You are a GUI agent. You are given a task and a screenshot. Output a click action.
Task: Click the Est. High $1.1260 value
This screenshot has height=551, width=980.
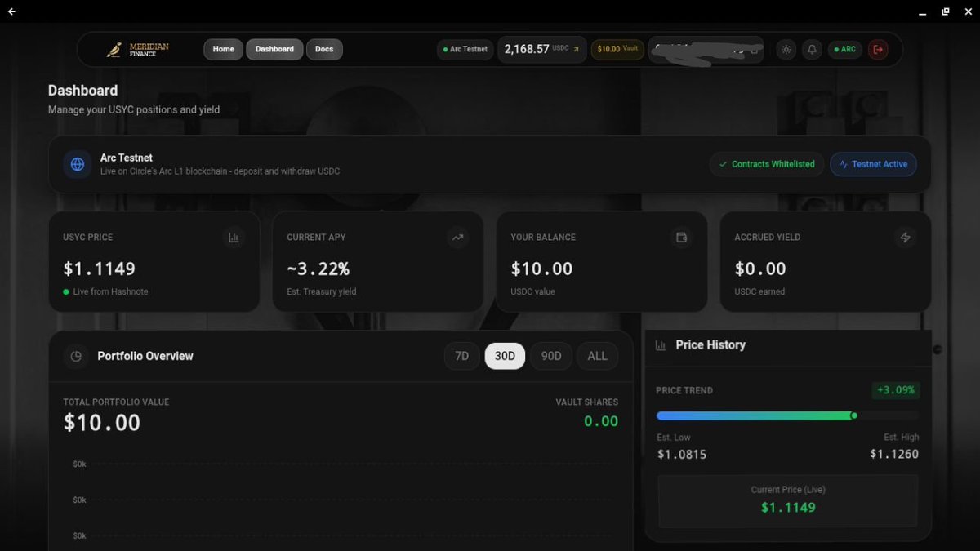(x=894, y=454)
